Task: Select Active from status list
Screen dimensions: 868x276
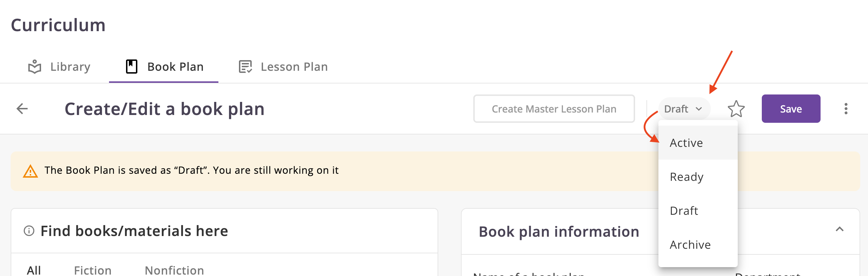Action: [x=686, y=143]
